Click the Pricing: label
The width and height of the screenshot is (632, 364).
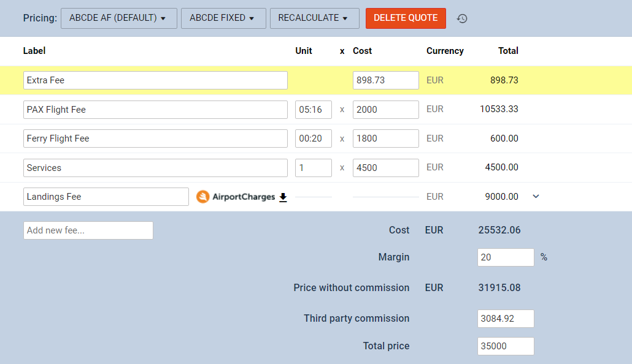40,18
